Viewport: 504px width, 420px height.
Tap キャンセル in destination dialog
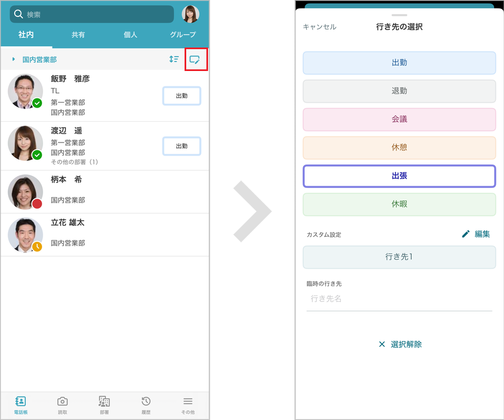point(319,27)
